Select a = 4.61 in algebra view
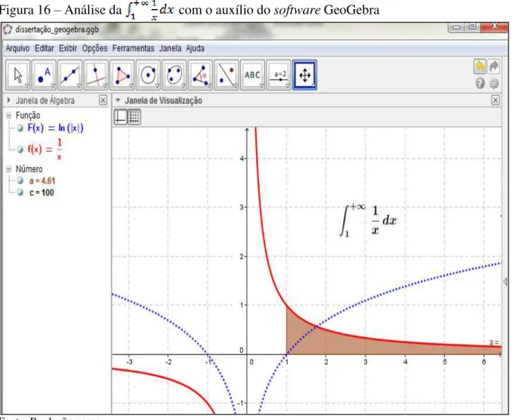This screenshot has width=512, height=420. tap(42, 181)
